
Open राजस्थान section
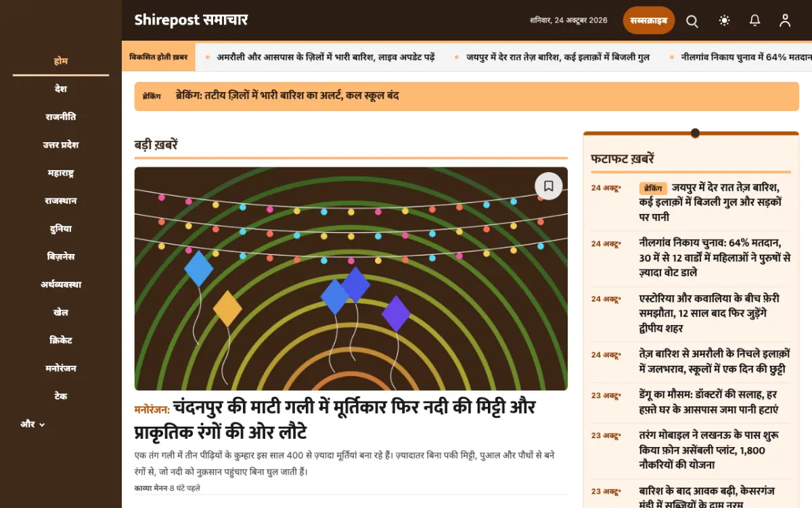tap(61, 200)
